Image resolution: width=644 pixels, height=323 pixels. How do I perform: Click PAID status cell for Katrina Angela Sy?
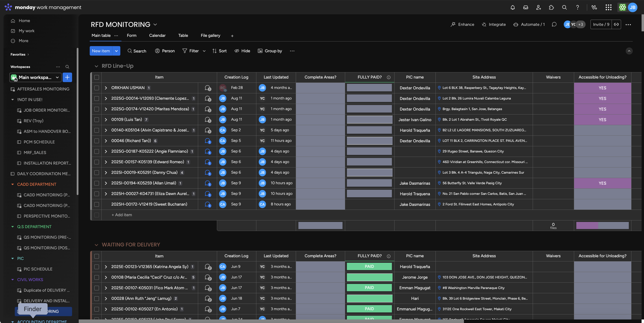[x=369, y=267]
